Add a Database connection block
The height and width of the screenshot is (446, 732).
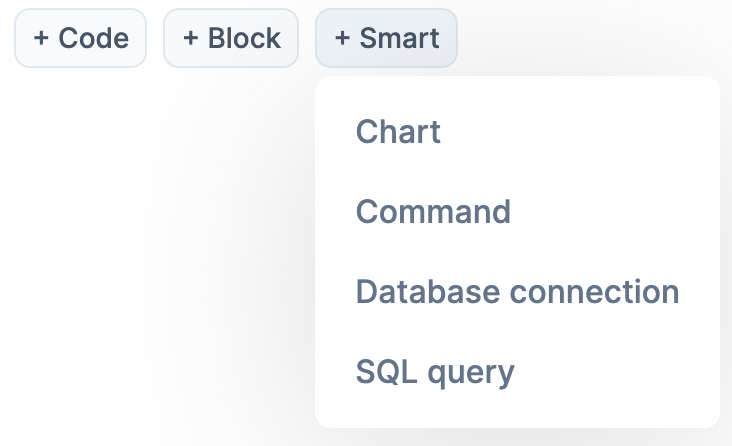click(517, 292)
